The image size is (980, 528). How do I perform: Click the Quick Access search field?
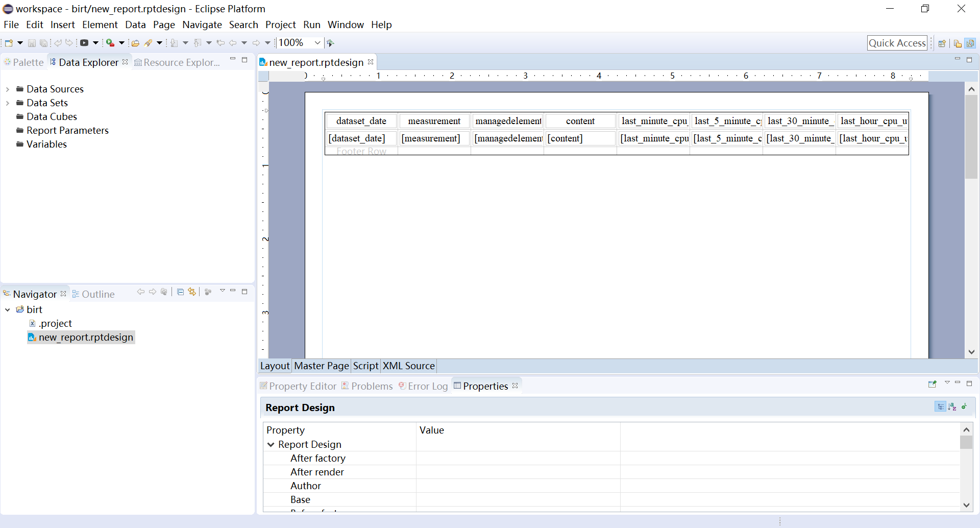[897, 43]
